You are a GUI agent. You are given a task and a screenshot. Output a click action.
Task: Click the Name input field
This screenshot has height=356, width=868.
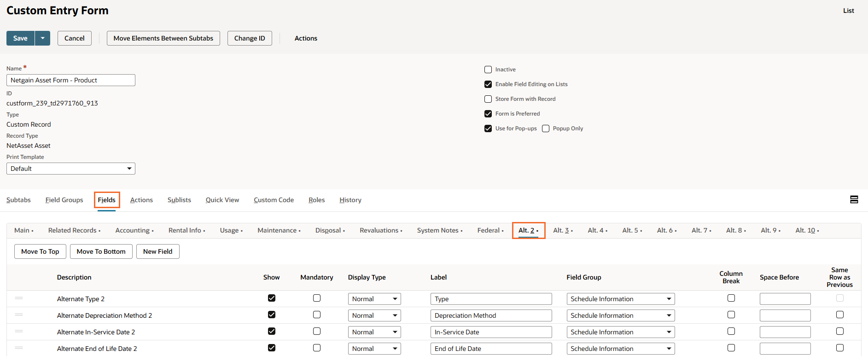pos(71,80)
